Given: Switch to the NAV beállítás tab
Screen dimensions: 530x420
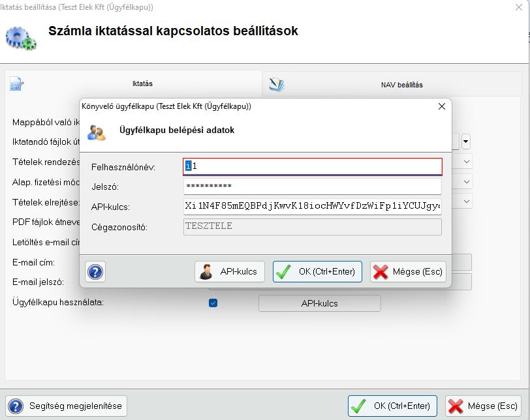Looking at the screenshot, I should [x=395, y=85].
